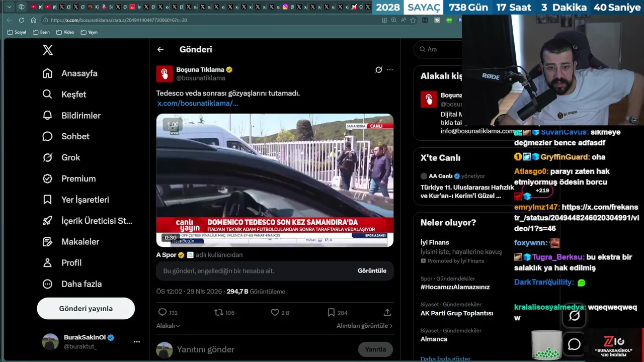
Task: Open Makaleler in sidebar
Action: (71, 242)
